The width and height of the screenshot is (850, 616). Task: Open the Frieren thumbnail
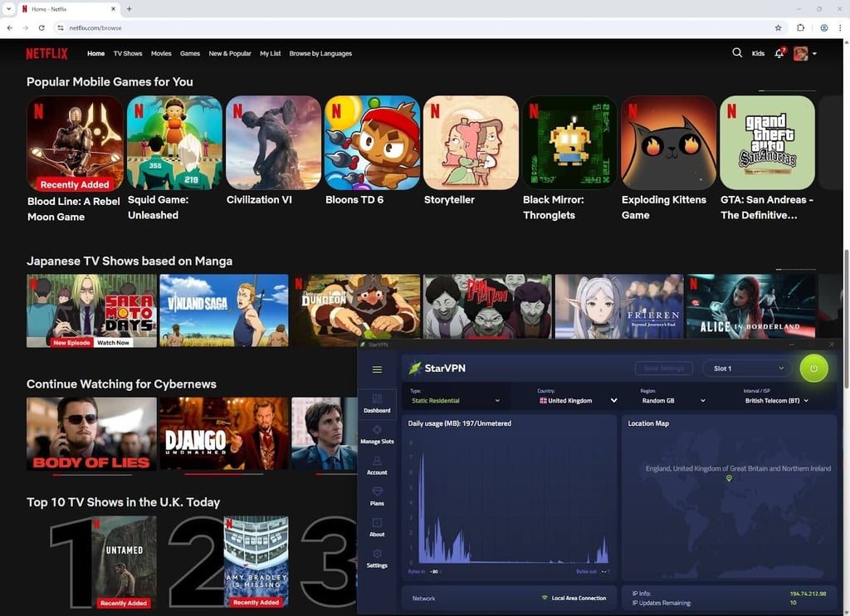click(619, 307)
